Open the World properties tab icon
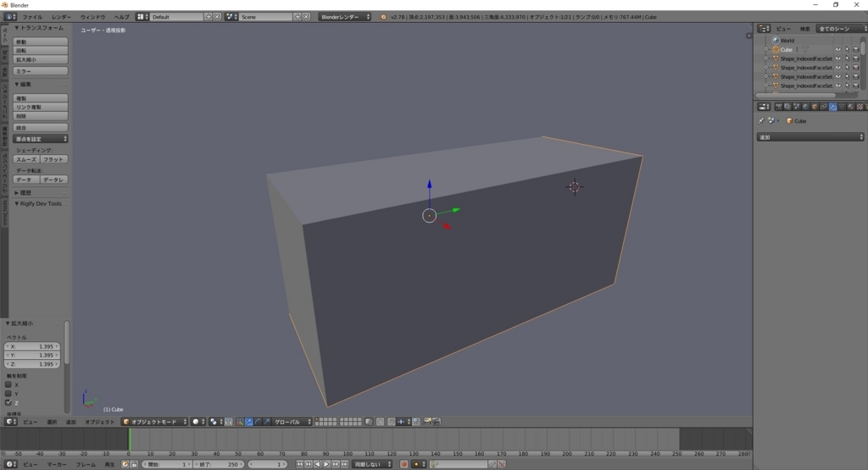The width and height of the screenshot is (868, 470). point(805,107)
